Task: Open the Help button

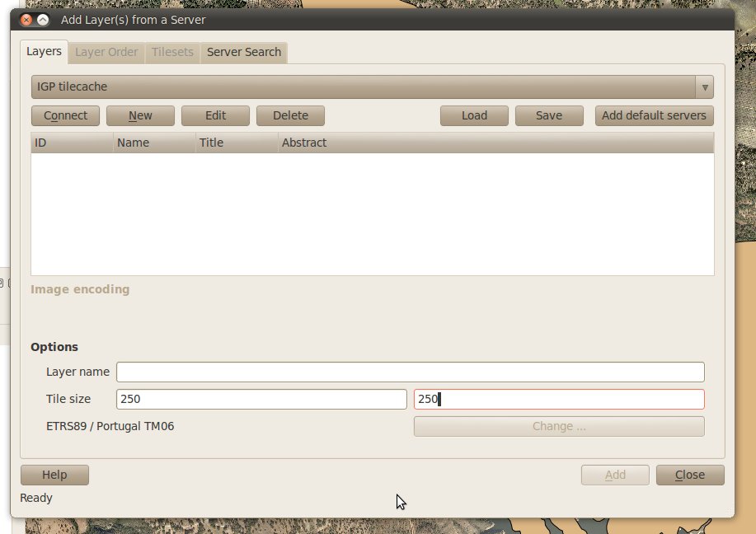Action: point(54,475)
